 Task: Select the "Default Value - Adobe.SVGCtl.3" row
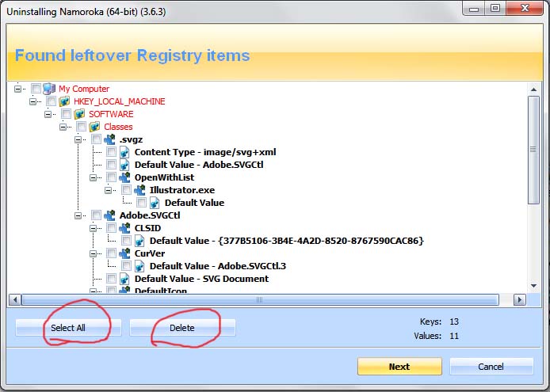pyautogui.click(x=217, y=266)
